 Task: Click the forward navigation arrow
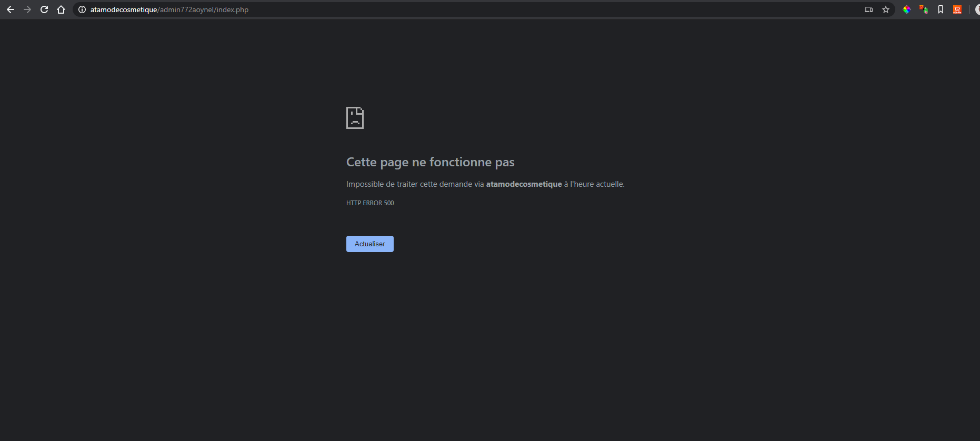pyautogui.click(x=27, y=9)
